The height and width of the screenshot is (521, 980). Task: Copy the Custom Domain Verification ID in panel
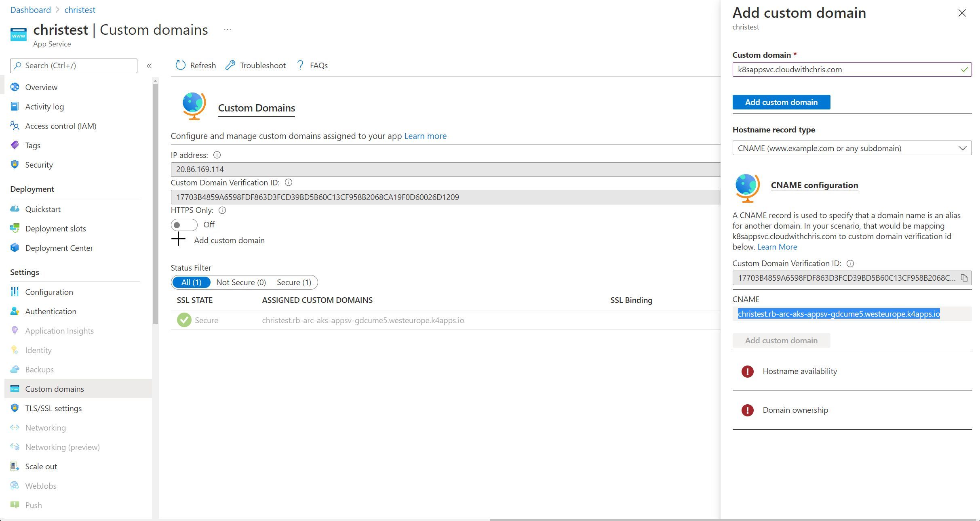coord(964,278)
